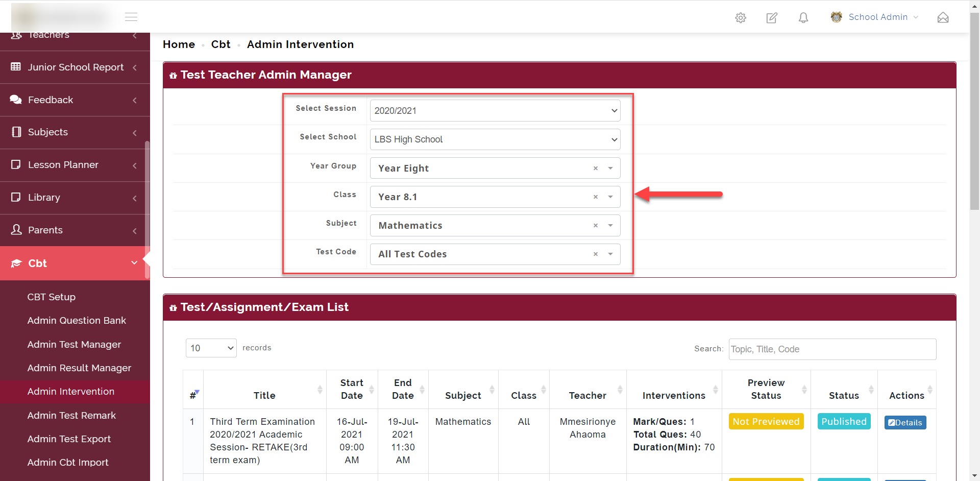The image size is (980, 481).
Task: Click the Lesson Planner icon
Action: (16, 164)
